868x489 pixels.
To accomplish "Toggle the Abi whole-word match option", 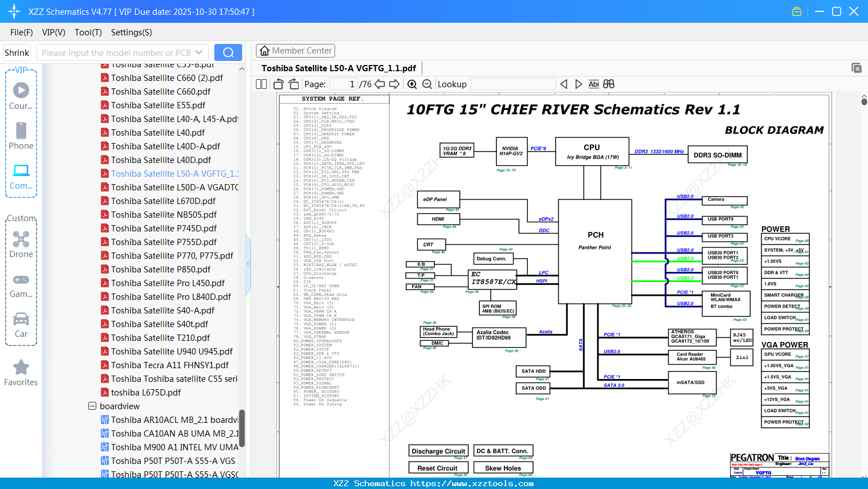I will (593, 84).
